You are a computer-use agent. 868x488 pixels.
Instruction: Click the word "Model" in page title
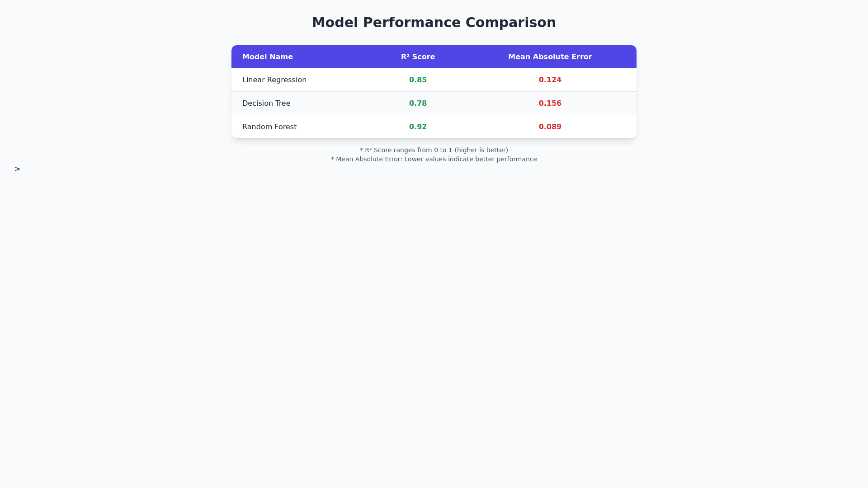point(335,23)
